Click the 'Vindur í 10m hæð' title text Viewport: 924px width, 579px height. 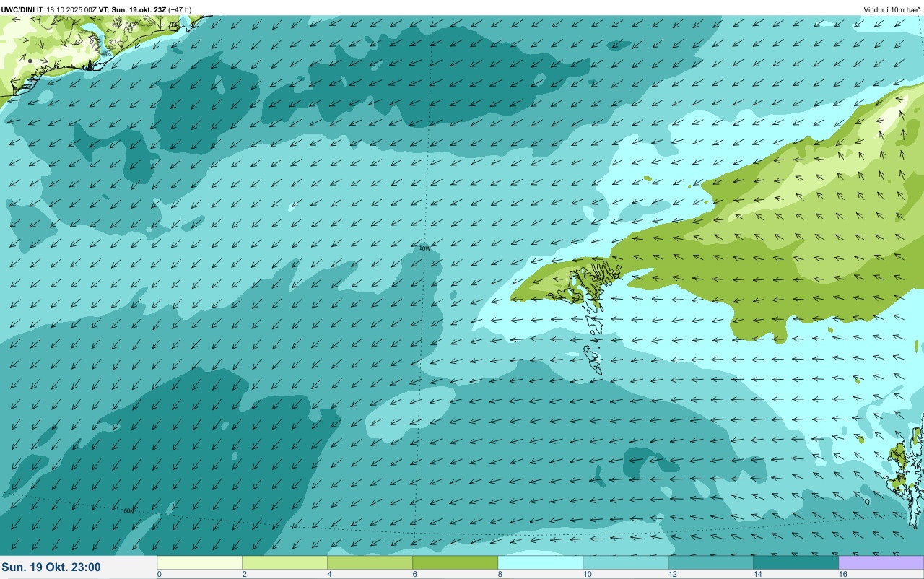[x=892, y=10]
